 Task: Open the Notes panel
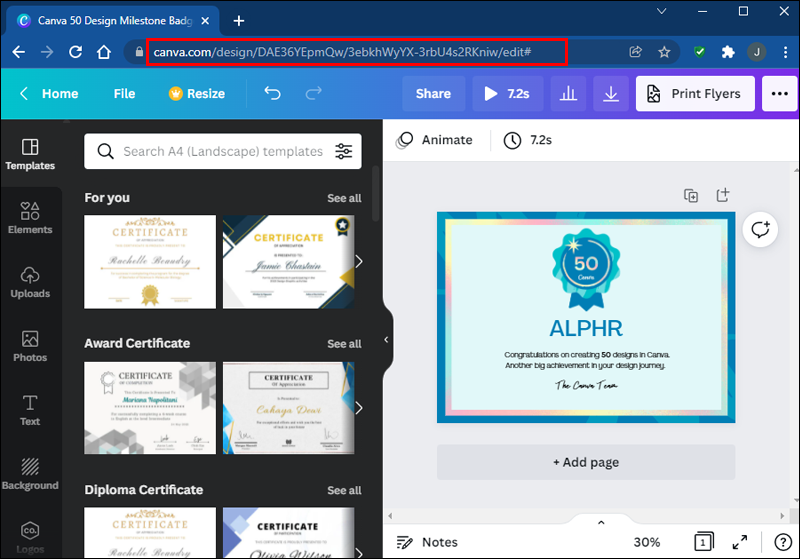(x=428, y=542)
